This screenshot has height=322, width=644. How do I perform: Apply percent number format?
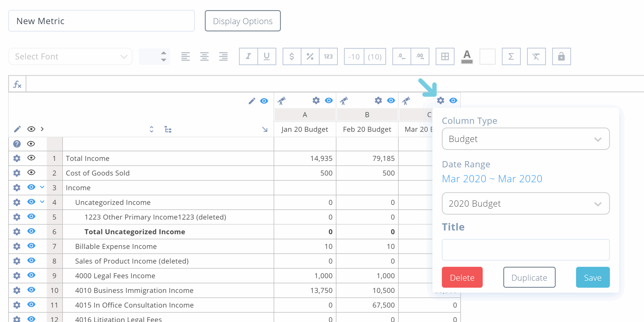point(310,57)
